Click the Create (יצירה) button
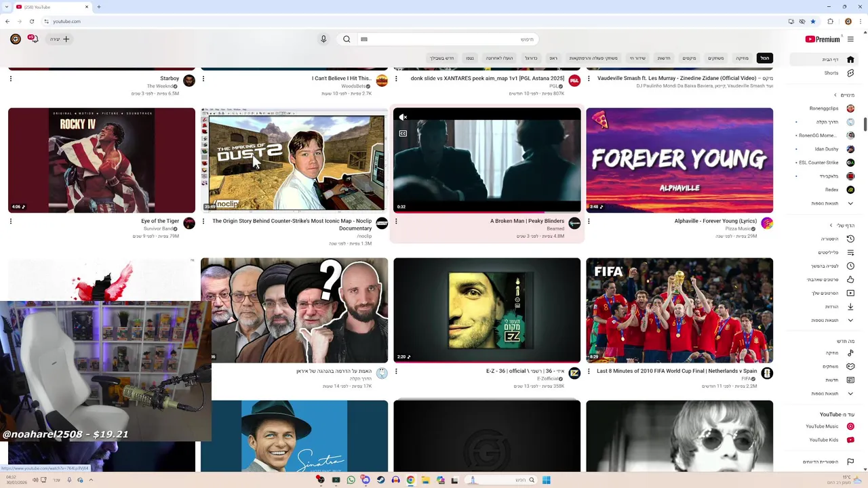Viewport: 868px width, 488px height. point(60,39)
